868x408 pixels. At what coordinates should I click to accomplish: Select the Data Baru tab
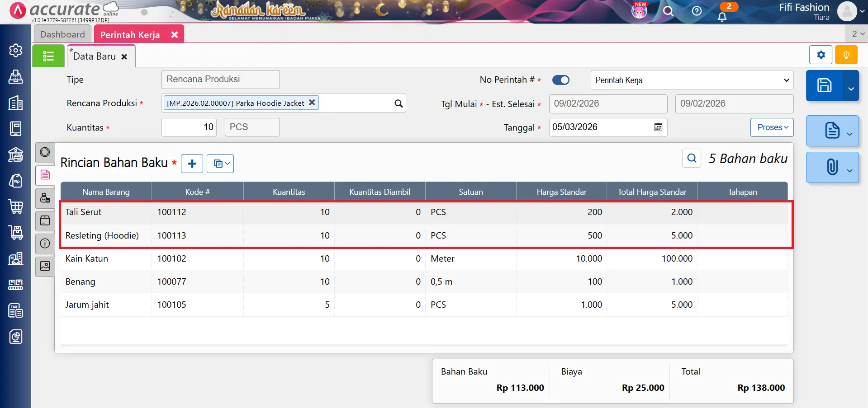[x=95, y=56]
